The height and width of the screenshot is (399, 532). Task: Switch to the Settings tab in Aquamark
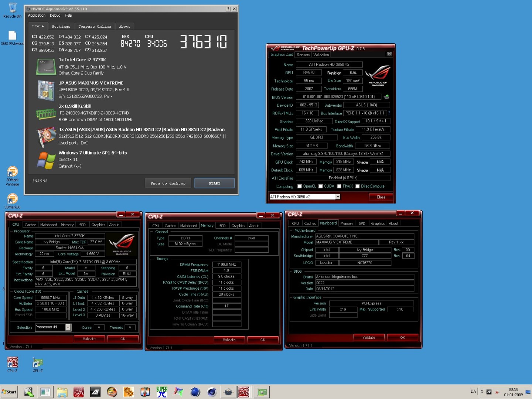click(61, 27)
